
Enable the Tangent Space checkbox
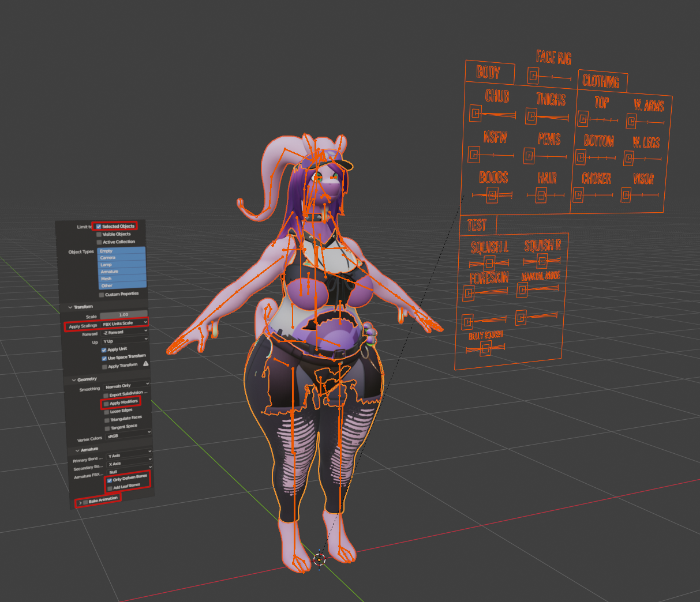(x=107, y=428)
